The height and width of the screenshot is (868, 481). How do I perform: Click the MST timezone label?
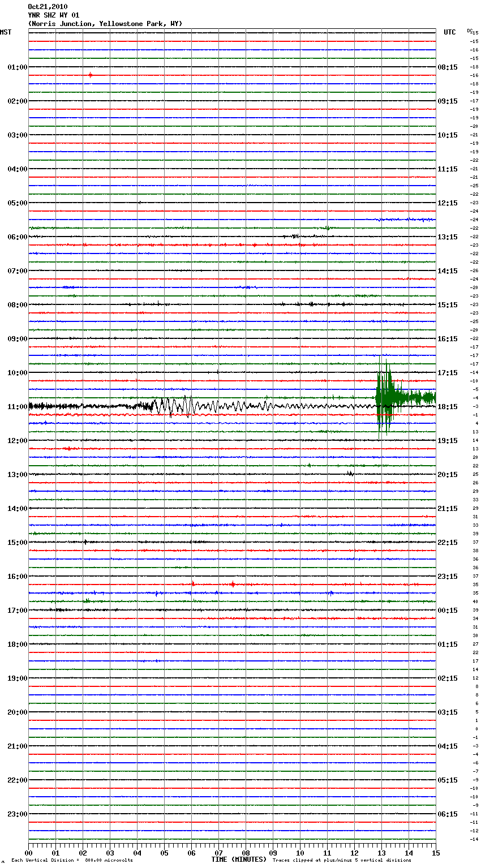6,32
